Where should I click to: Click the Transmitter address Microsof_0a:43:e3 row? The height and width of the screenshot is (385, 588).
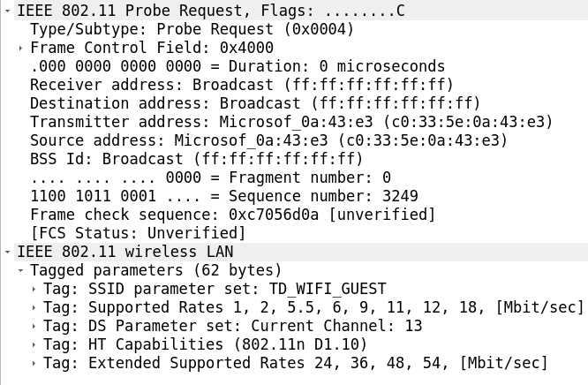tap(291, 122)
